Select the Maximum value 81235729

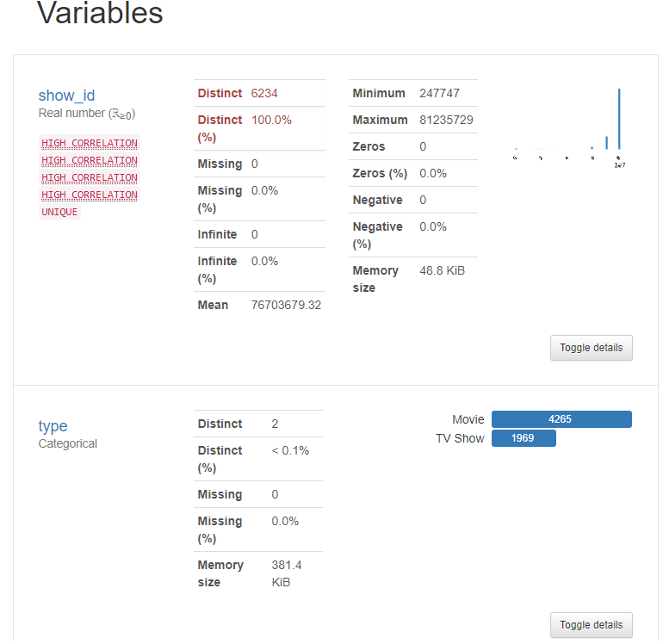pos(446,120)
